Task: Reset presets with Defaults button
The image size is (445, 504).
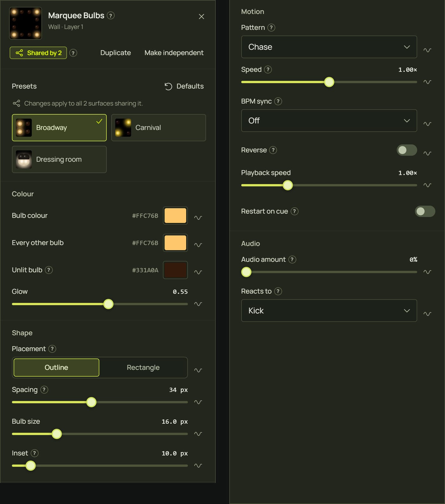Action: pyautogui.click(x=184, y=86)
